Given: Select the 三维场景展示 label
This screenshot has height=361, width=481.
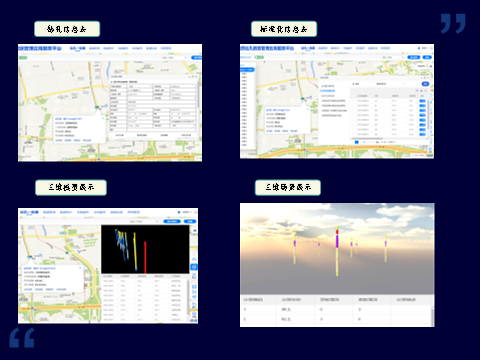Looking at the screenshot, I should point(288,187).
